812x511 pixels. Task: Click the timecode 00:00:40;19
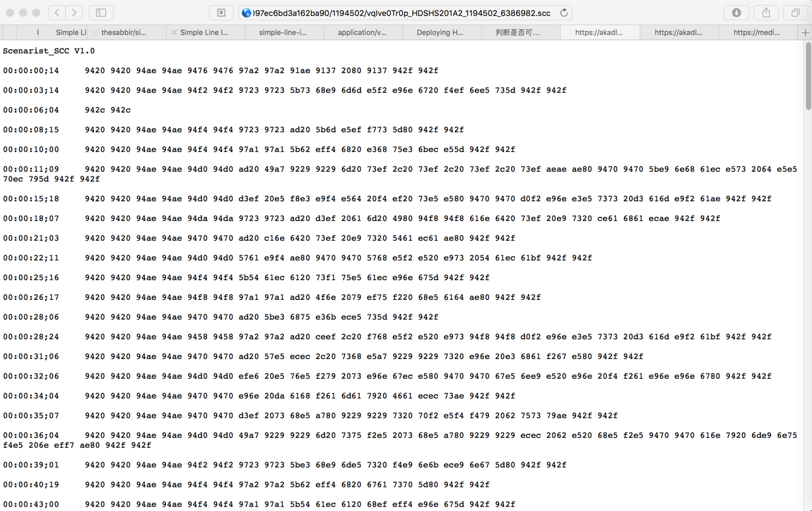(x=31, y=485)
